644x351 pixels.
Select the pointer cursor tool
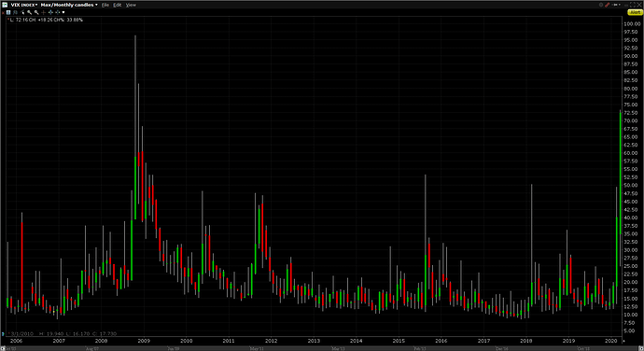[22, 12]
